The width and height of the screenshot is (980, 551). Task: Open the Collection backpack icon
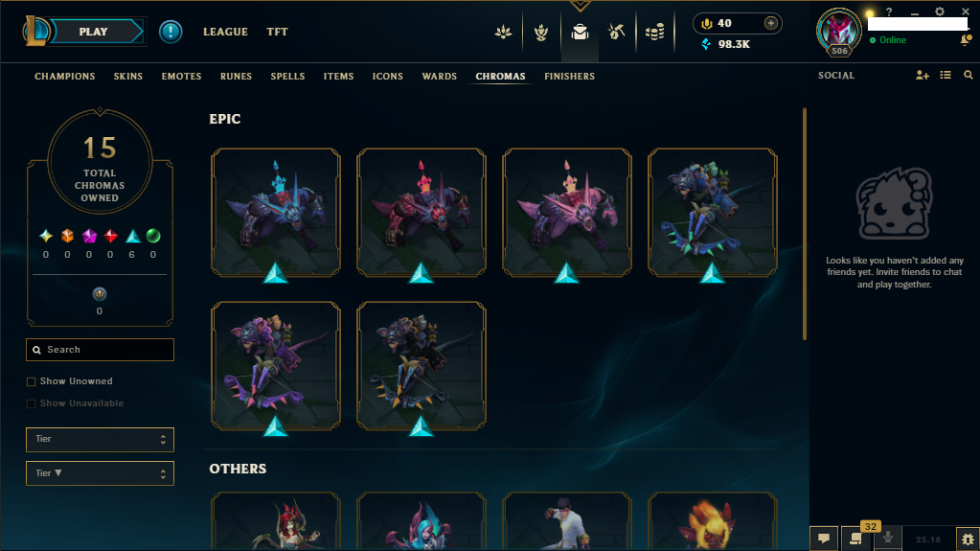click(x=580, y=32)
